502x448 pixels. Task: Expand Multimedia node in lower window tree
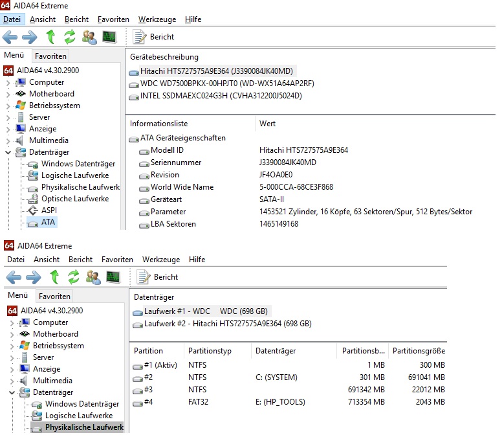[x=12, y=381]
